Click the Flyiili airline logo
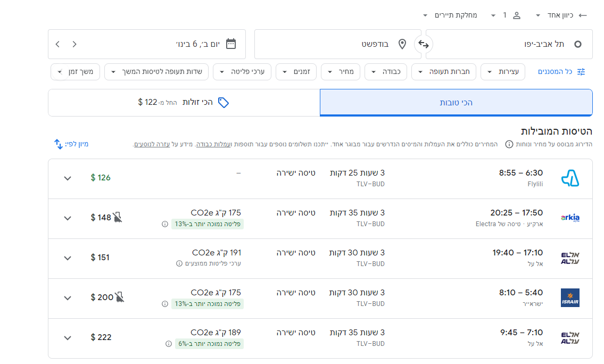Image resolution: width=604 pixels, height=364 pixels. click(x=570, y=178)
